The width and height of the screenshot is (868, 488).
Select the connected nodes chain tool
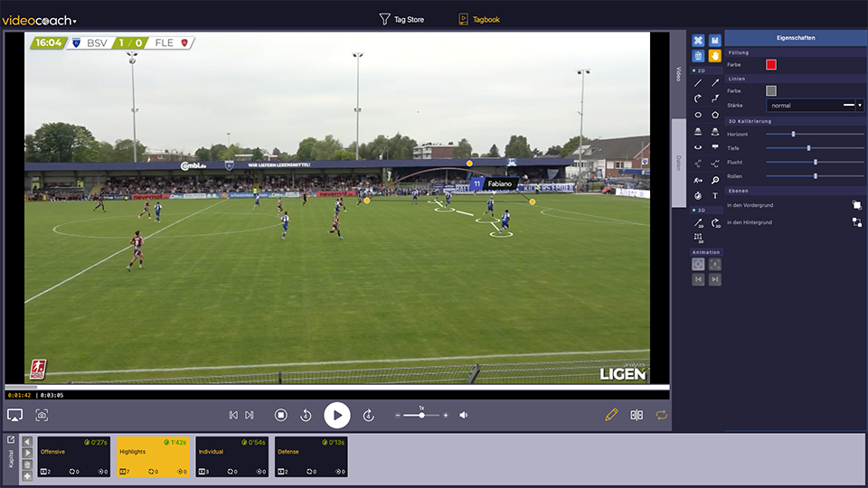click(x=698, y=164)
